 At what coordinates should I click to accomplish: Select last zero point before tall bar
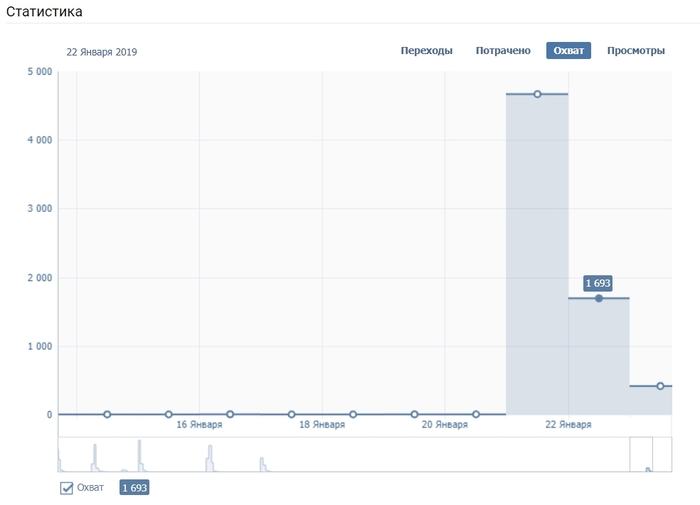[x=476, y=414]
